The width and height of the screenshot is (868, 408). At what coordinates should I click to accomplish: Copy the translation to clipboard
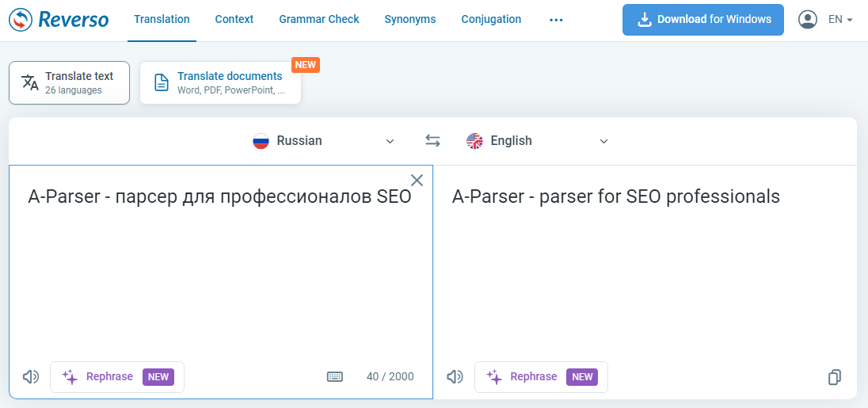[x=834, y=377]
